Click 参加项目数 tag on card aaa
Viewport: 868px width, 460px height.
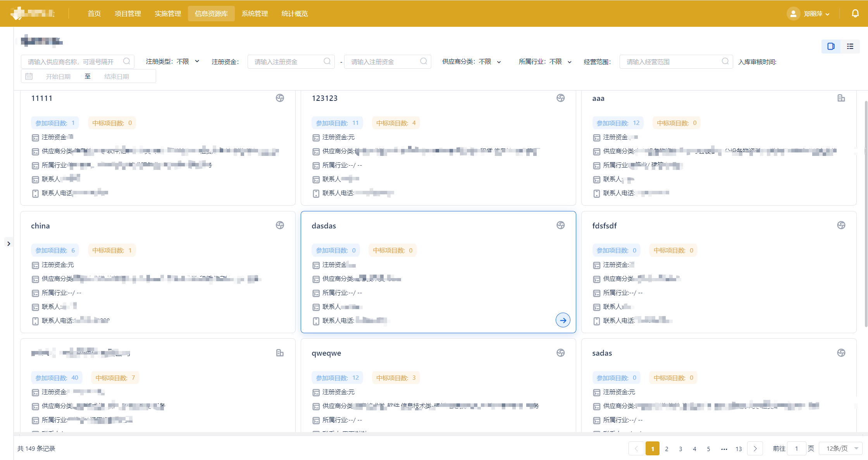pyautogui.click(x=618, y=123)
